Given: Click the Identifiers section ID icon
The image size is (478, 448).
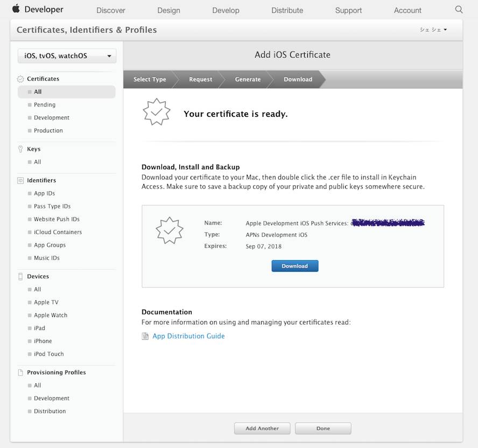Looking at the screenshot, I should pos(20,180).
